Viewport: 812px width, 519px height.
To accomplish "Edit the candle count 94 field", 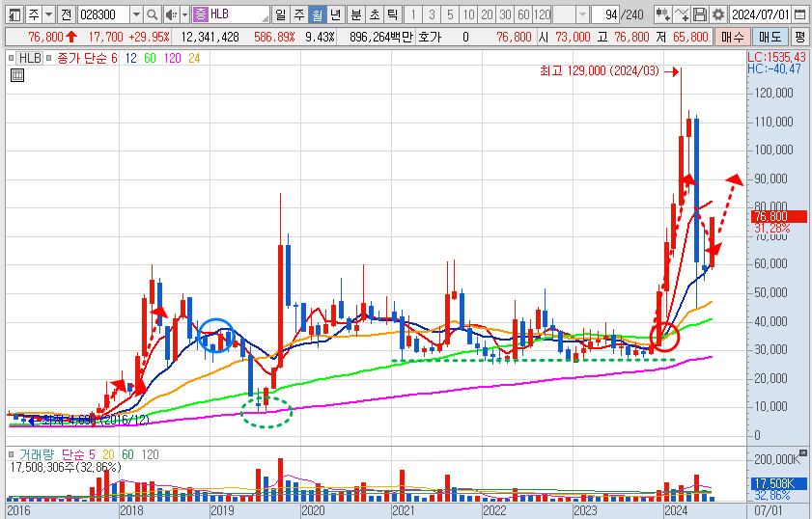I will [x=605, y=14].
